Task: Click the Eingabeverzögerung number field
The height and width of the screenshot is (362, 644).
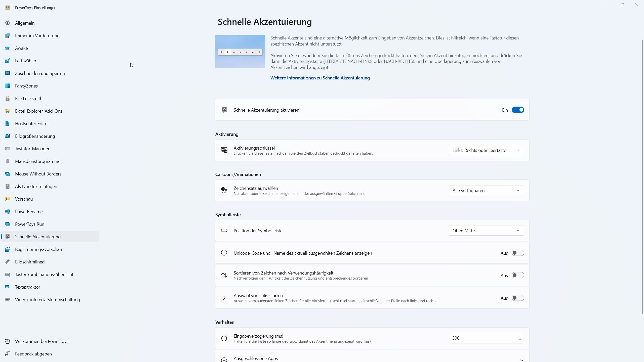Action: tap(483, 338)
